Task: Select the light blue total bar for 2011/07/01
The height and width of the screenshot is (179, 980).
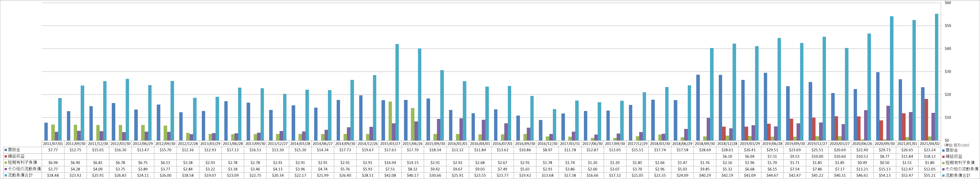Action: tap(60, 119)
